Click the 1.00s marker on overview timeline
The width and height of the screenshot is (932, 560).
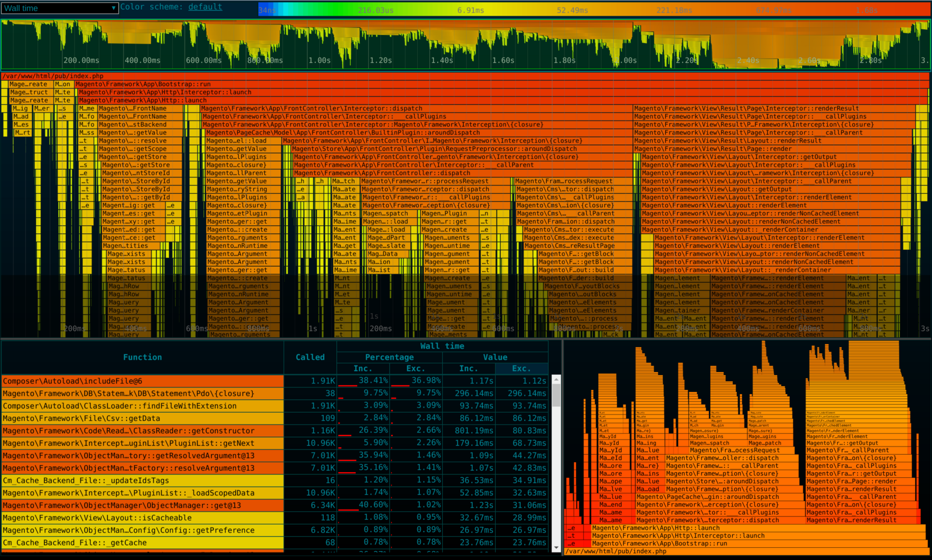pos(320,61)
